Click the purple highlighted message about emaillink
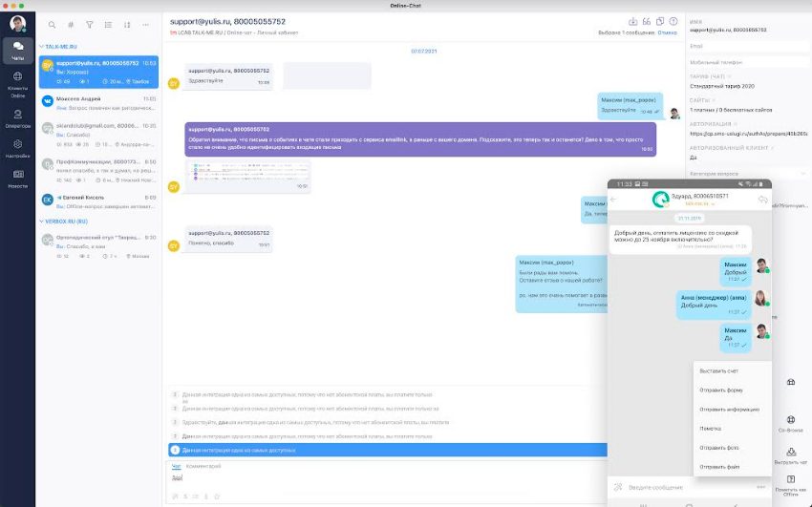The image size is (812, 507). pyautogui.click(x=420, y=139)
